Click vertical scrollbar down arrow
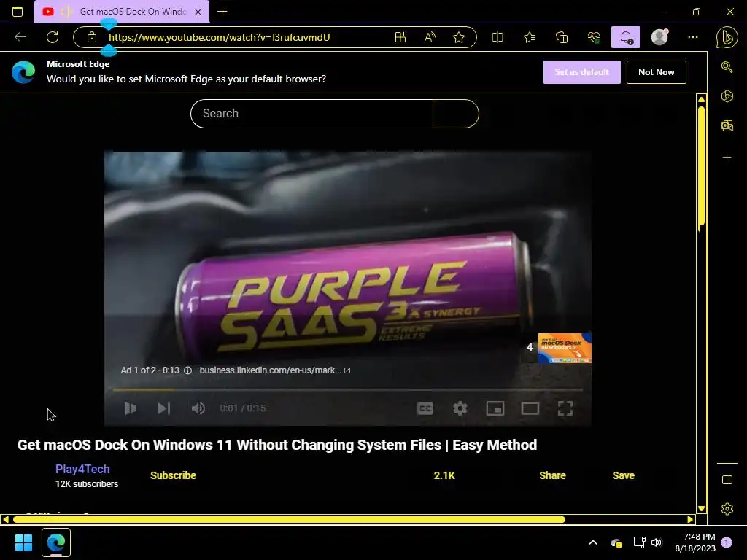Viewport: 747px width, 560px height. [x=701, y=508]
